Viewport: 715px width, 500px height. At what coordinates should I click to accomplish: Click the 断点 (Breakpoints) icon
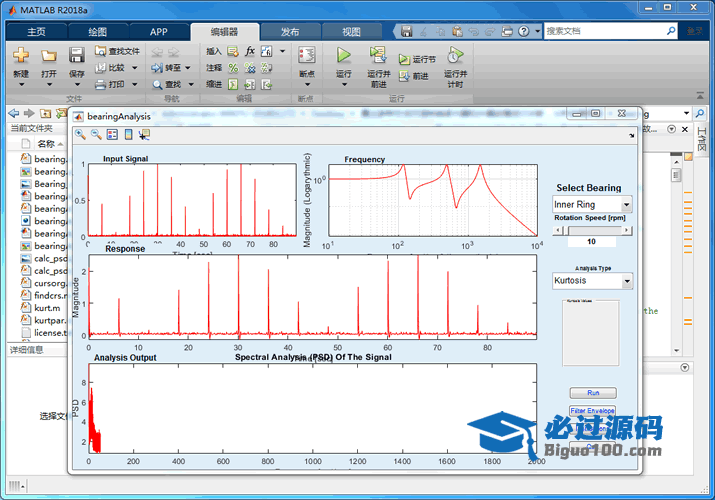(x=307, y=55)
